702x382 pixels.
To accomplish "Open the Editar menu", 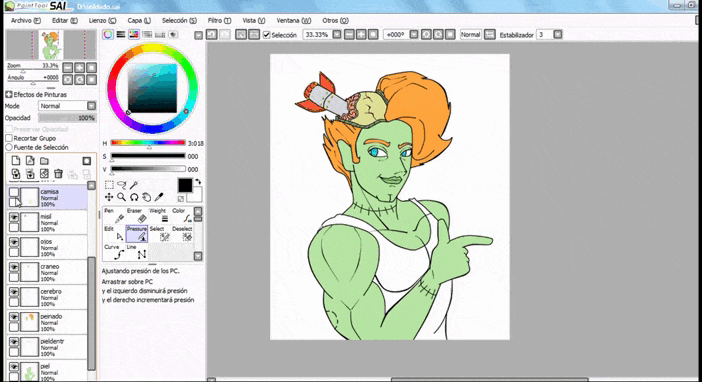I will [x=64, y=21].
